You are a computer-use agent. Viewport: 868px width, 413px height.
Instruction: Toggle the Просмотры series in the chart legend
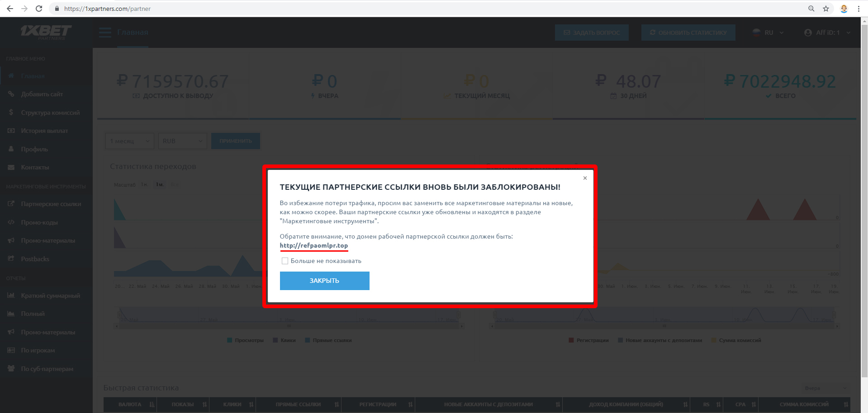point(245,340)
